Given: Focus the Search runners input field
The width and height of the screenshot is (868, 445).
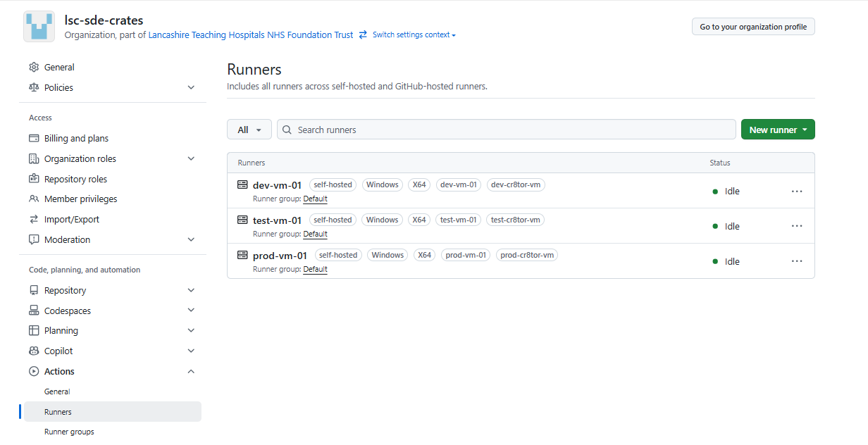Looking at the screenshot, I should tap(506, 130).
